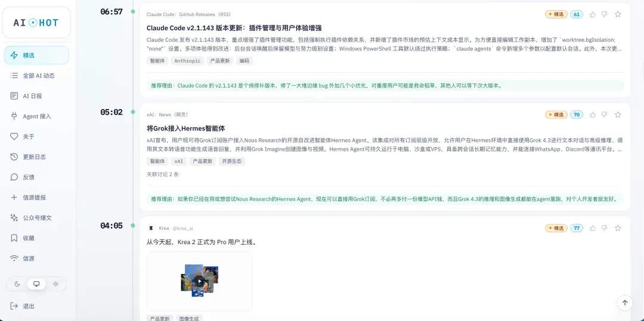Click 产品更新 tag on Grok post
This screenshot has height=321, width=644.
point(203,161)
